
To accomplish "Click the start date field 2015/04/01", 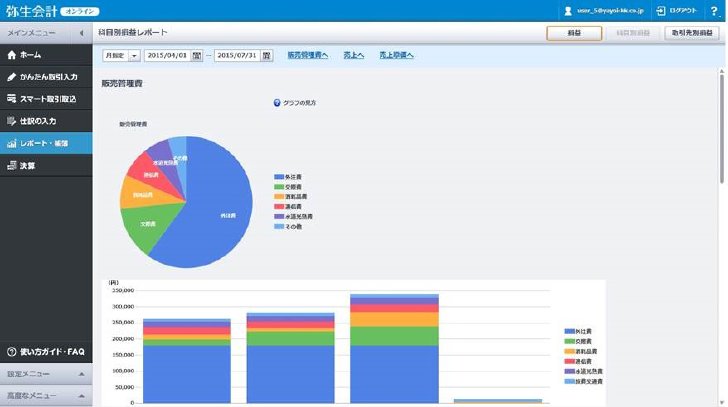I will [168, 56].
